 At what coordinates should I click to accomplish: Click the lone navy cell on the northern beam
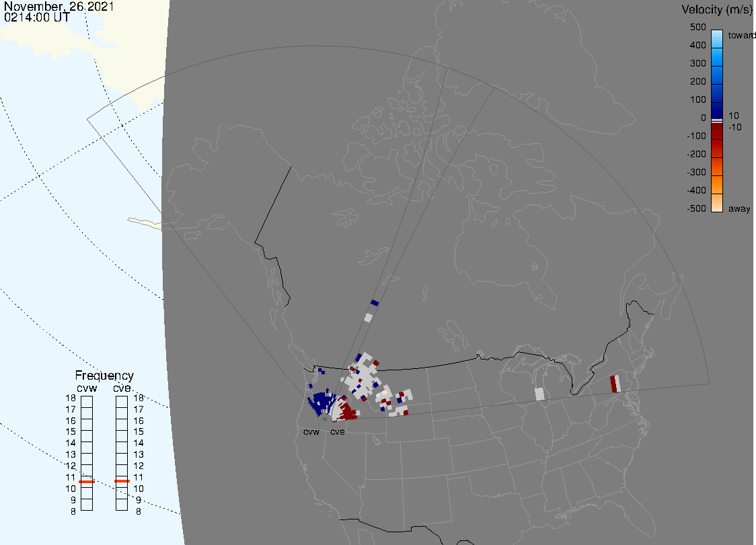(x=374, y=303)
